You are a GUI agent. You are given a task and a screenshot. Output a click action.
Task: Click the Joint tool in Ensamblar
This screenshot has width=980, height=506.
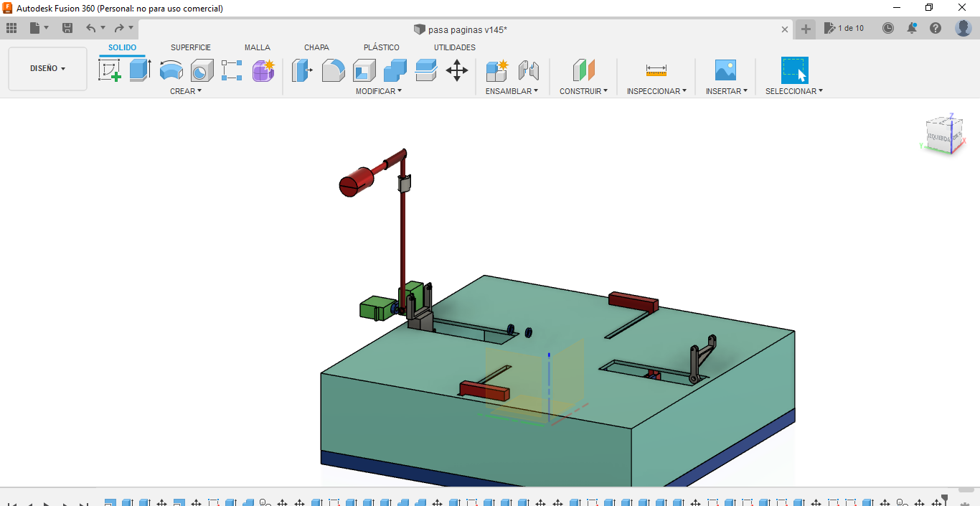pyautogui.click(x=528, y=70)
